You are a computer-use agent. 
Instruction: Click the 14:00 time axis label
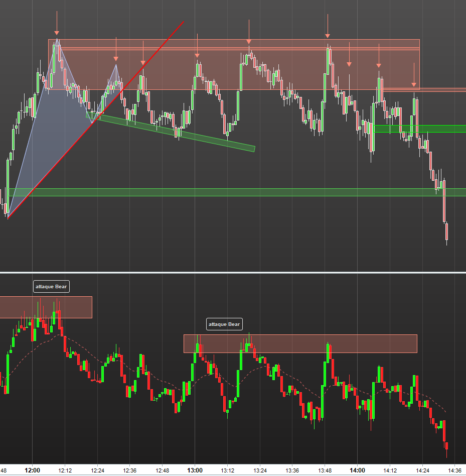coord(357,470)
